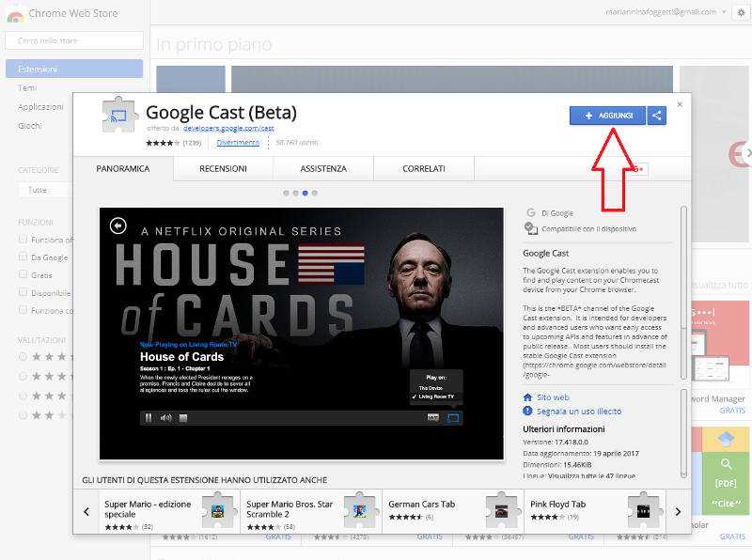This screenshot has width=752, height=560.
Task: Click the magnifier icon on the green PDF tile
Action: click(x=726, y=463)
